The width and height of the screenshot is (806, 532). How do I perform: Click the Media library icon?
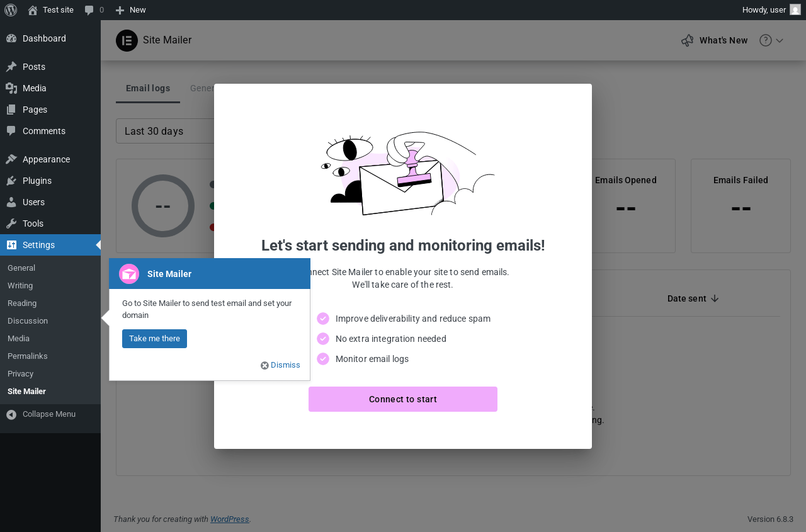[x=11, y=88]
